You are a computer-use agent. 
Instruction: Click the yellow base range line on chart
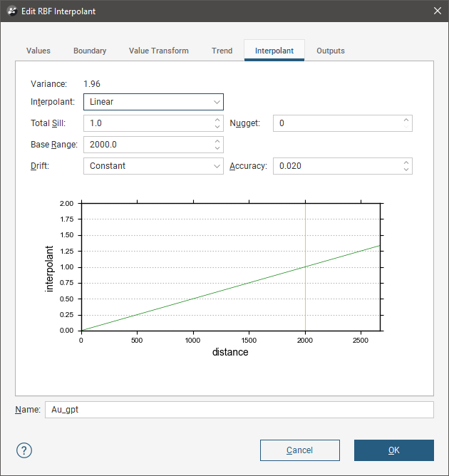pyautogui.click(x=305, y=235)
